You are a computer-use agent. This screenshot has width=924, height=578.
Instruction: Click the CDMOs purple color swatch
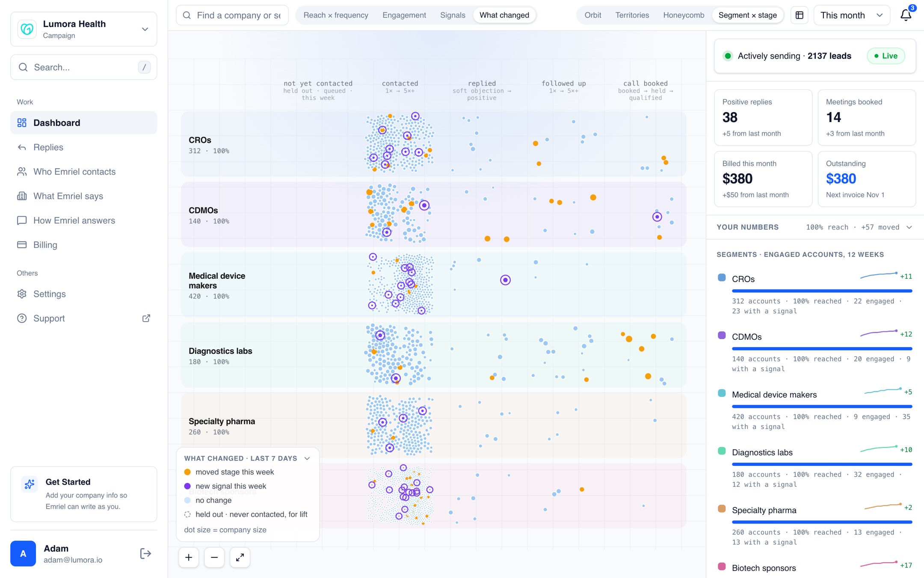coord(722,335)
